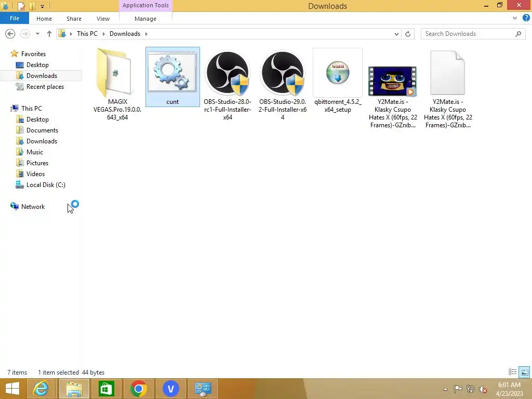Click the Application Tools contextual tab

[145, 5]
